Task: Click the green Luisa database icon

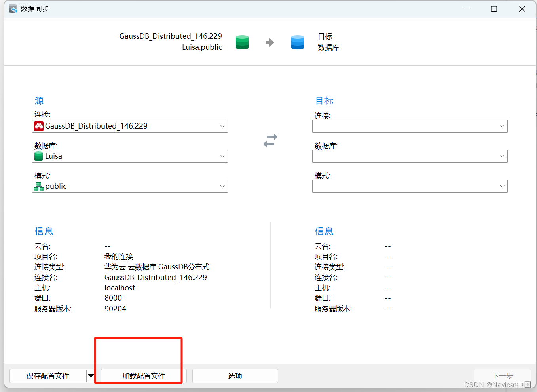Action: click(39, 156)
